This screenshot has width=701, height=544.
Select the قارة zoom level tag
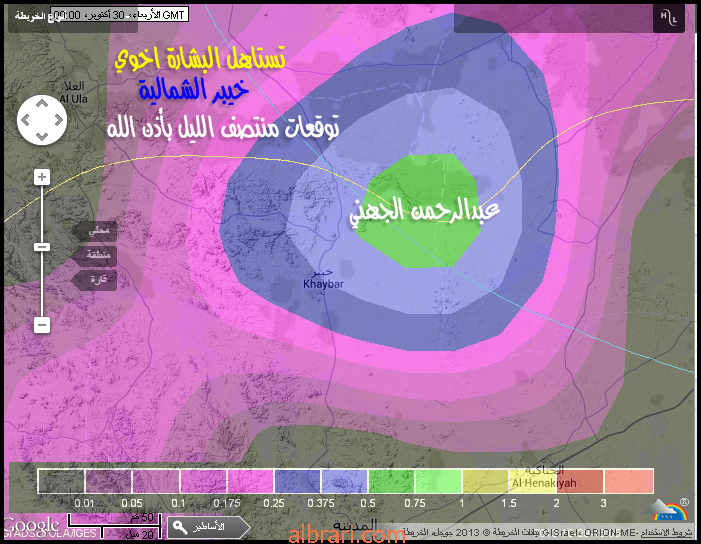pos(95,279)
